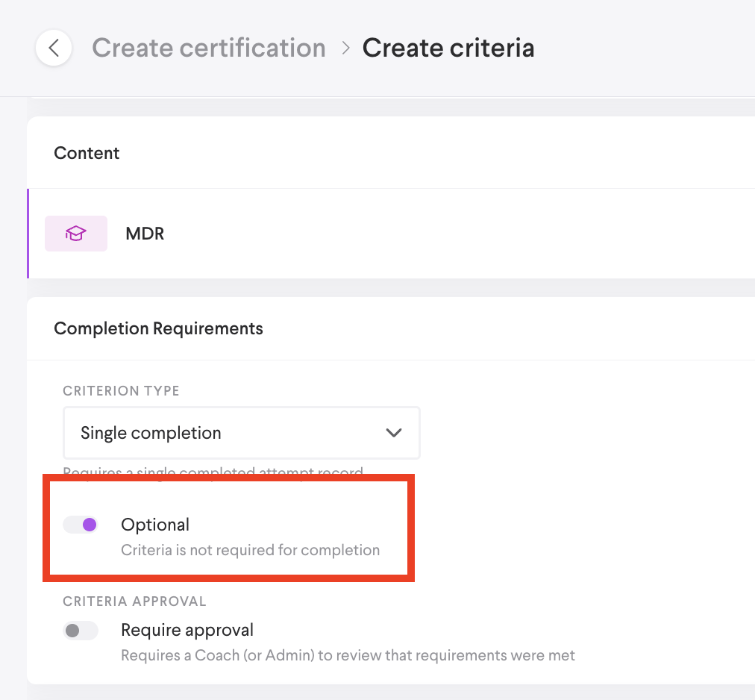Click the breadcrumb separator chevron

[345, 48]
